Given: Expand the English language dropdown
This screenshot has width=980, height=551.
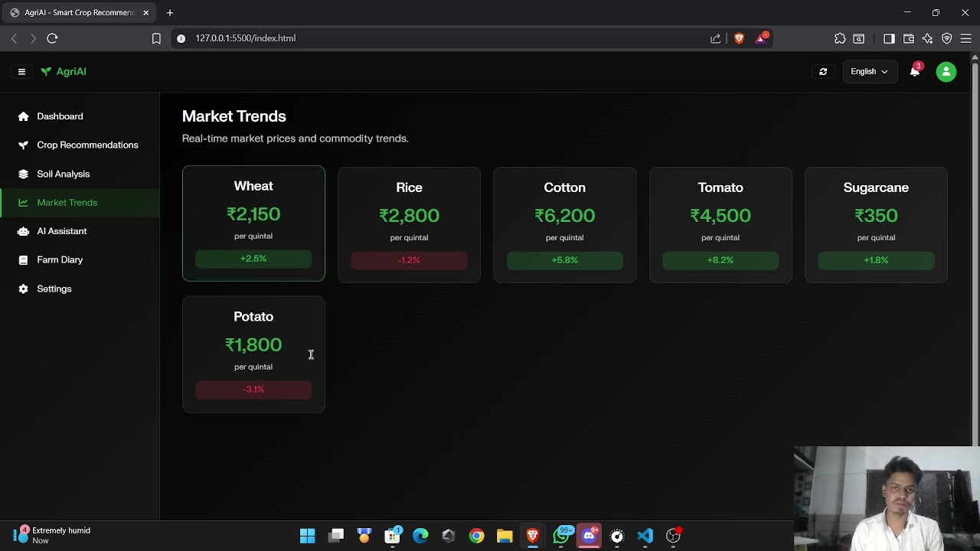Looking at the screenshot, I should pyautogui.click(x=869, y=72).
